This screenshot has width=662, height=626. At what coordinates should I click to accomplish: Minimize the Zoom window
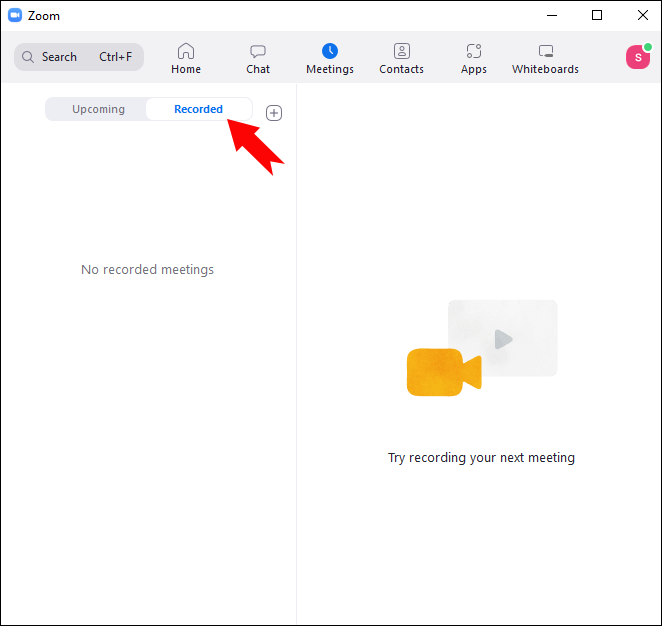(552, 15)
